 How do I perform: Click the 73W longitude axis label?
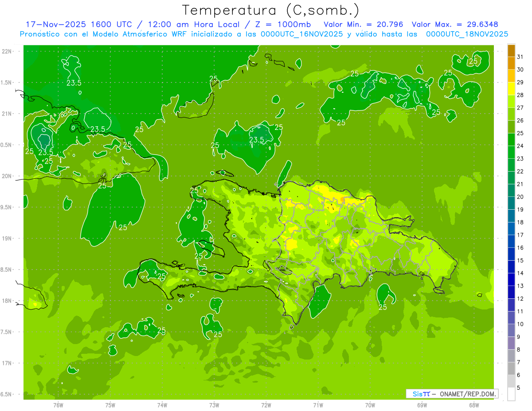click(214, 405)
